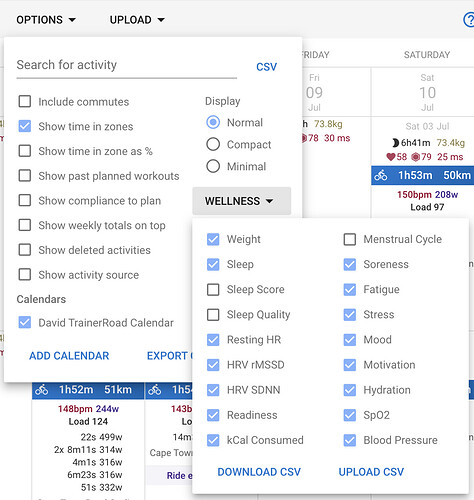Open the OPTIONS dropdown menu
The image size is (474, 500).
pos(46,20)
